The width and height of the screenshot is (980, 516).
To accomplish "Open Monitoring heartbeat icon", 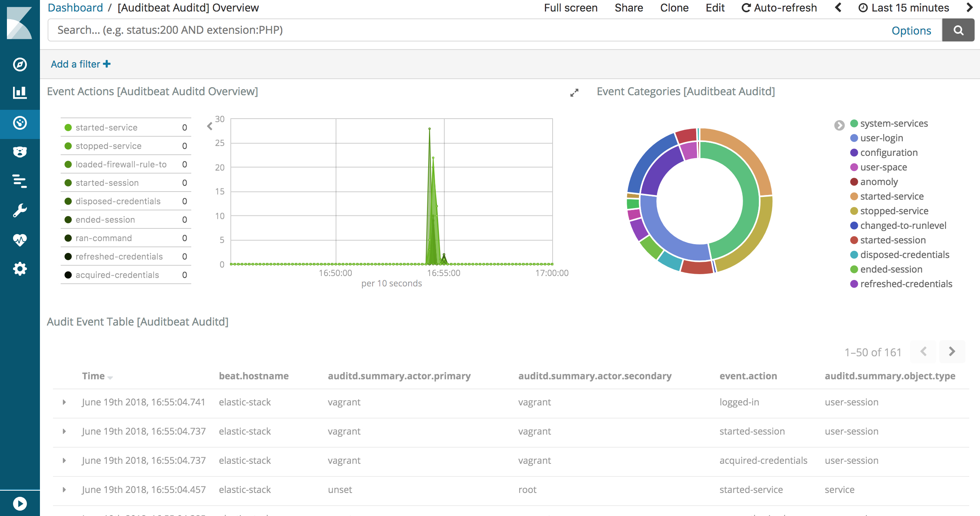I will (x=20, y=240).
